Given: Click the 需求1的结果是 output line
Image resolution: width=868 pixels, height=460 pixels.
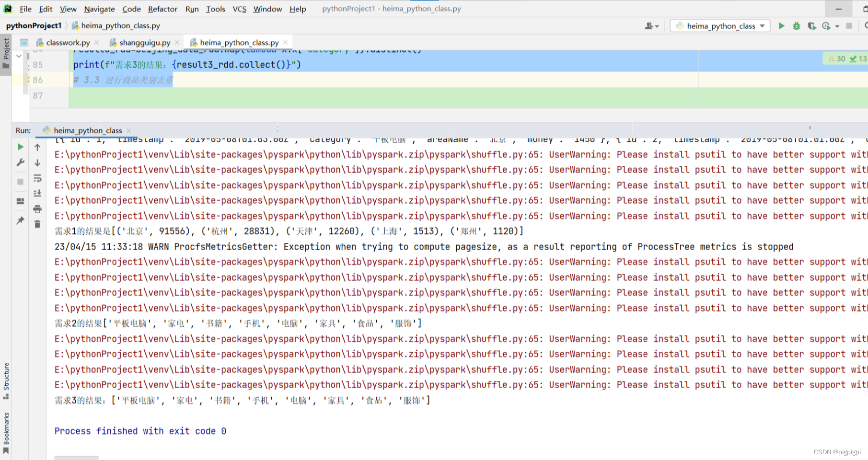Looking at the screenshot, I should (x=289, y=231).
